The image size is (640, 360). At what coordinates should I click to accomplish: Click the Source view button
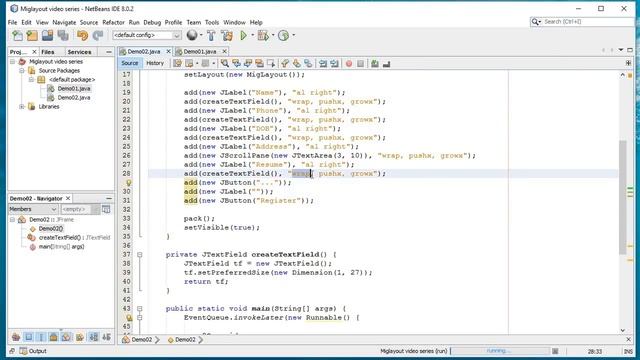pos(129,63)
